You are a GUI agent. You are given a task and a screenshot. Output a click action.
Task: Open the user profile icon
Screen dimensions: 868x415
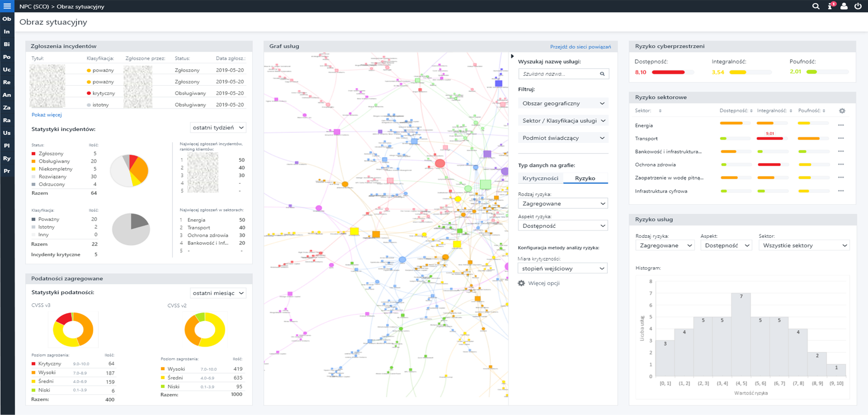pos(844,6)
